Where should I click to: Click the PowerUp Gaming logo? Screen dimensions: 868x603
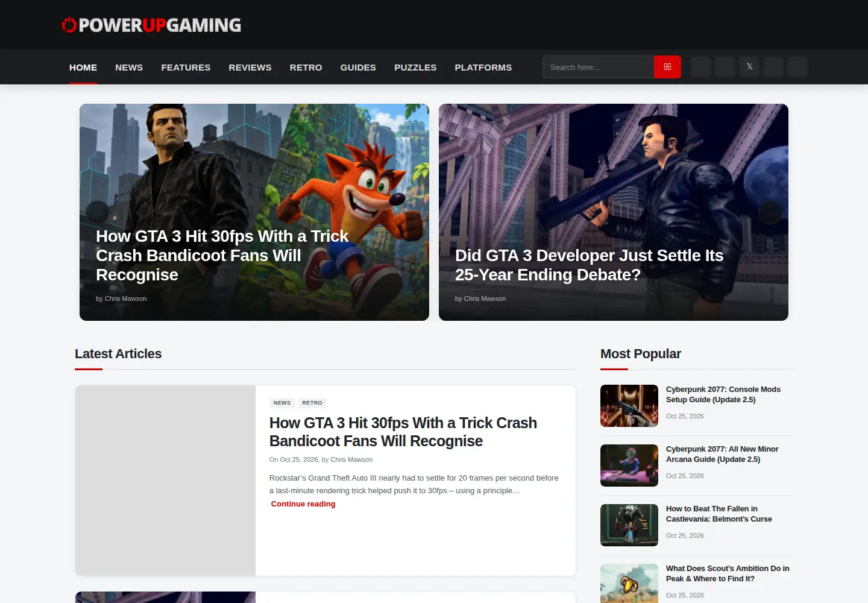(151, 25)
